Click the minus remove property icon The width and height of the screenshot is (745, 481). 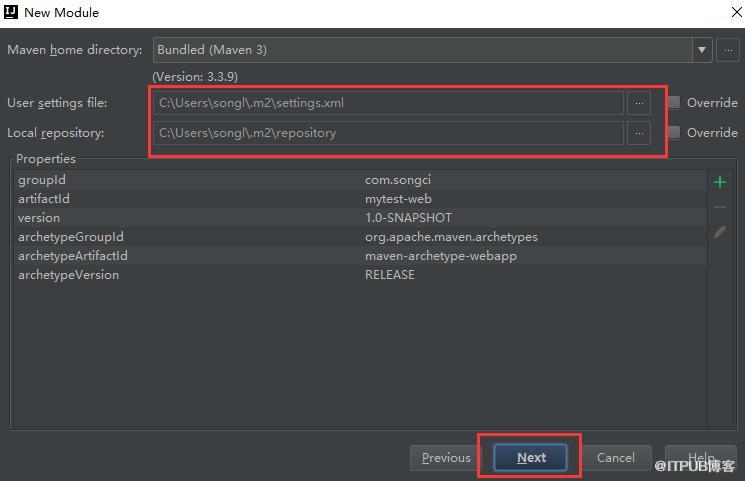point(720,207)
